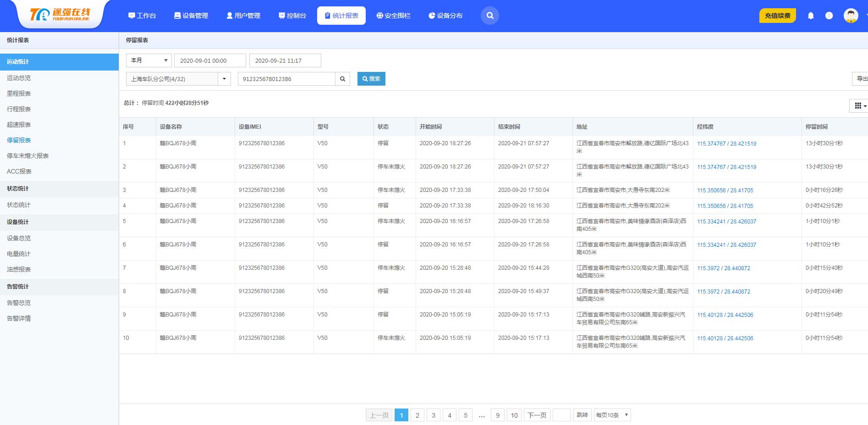Image resolution: width=868 pixels, height=425 pixels.
Task: Select the 运动统计 section header
Action: [x=59, y=62]
